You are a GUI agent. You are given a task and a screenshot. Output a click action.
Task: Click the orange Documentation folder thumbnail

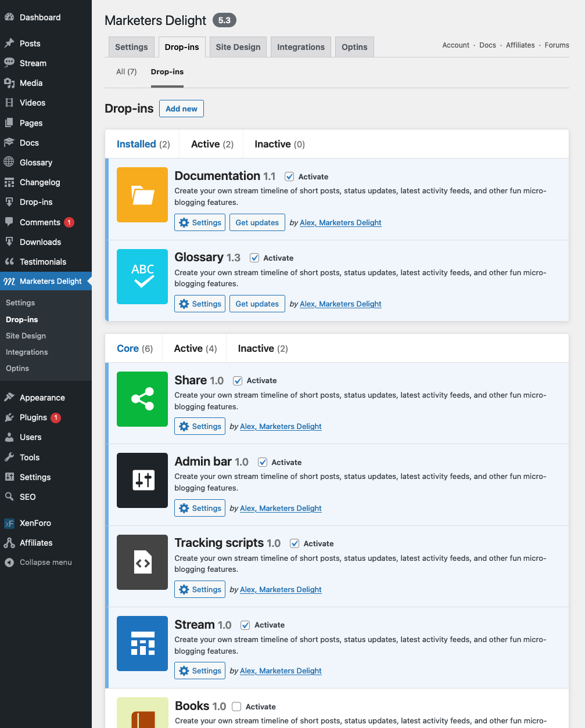point(142,195)
